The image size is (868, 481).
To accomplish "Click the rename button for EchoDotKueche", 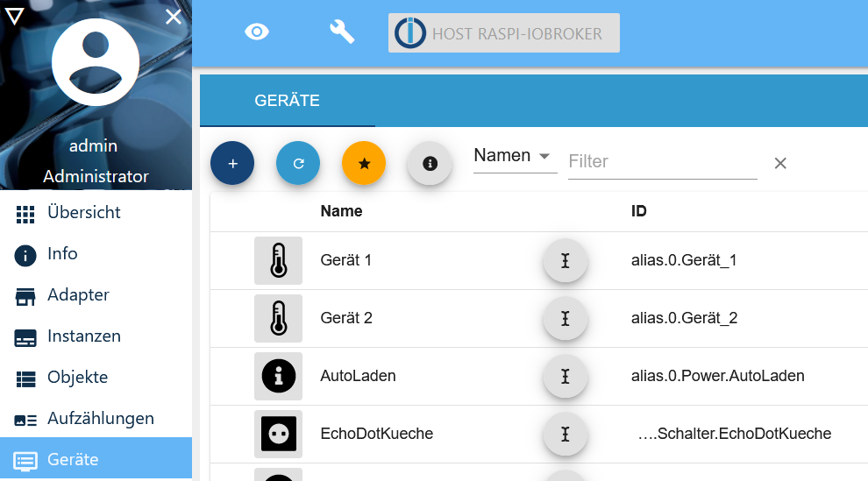I will coord(566,434).
